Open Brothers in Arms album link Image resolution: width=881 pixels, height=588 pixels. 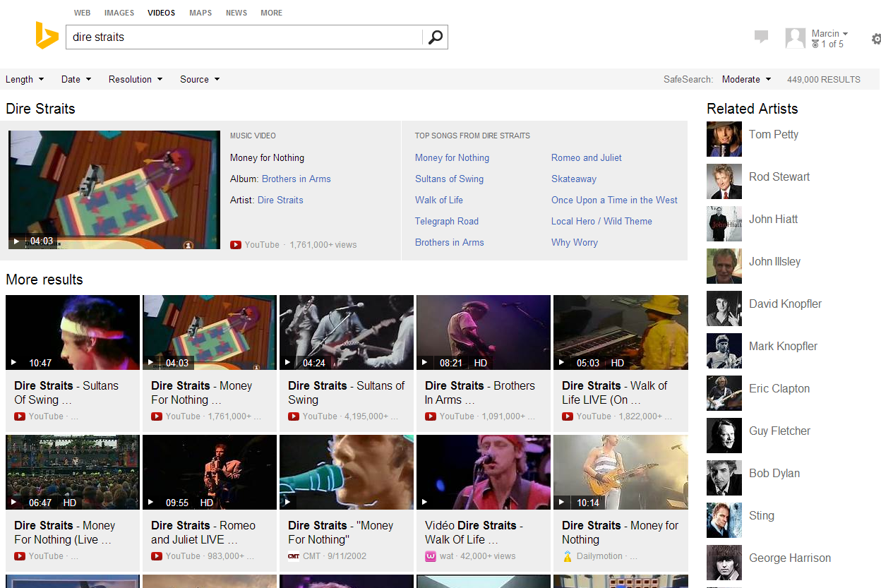[x=296, y=179]
